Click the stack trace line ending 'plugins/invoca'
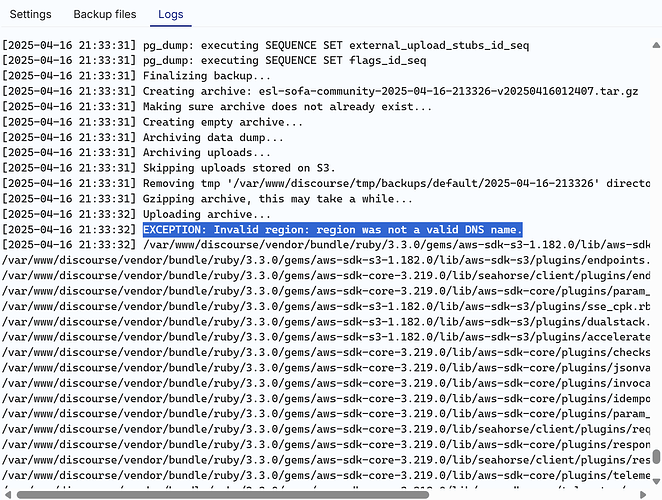The image size is (662, 500). pos(326,383)
